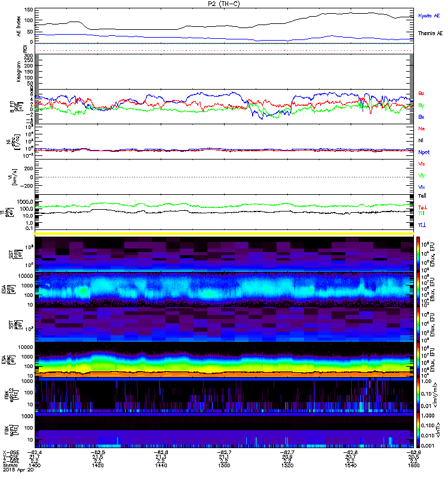Click the -62.4 X-GSE value
The height and width of the screenshot is (478, 448).
click(35, 452)
